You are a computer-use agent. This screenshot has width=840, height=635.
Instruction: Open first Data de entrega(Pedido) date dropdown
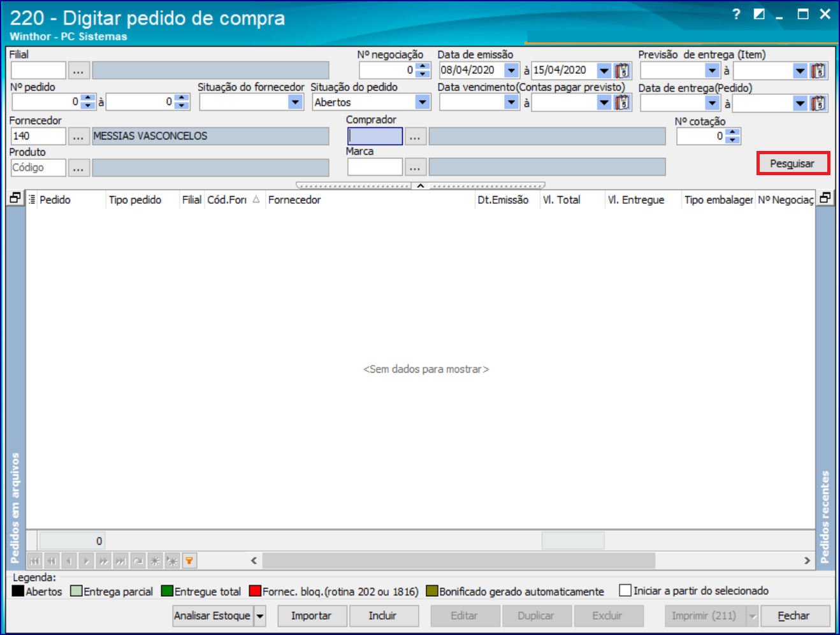tap(713, 103)
